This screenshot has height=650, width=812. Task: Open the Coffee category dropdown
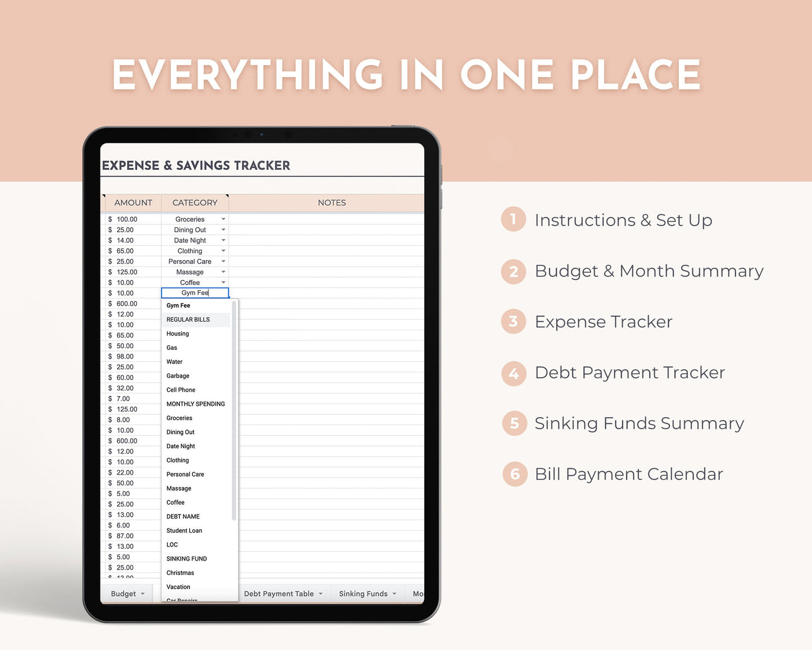(x=223, y=282)
